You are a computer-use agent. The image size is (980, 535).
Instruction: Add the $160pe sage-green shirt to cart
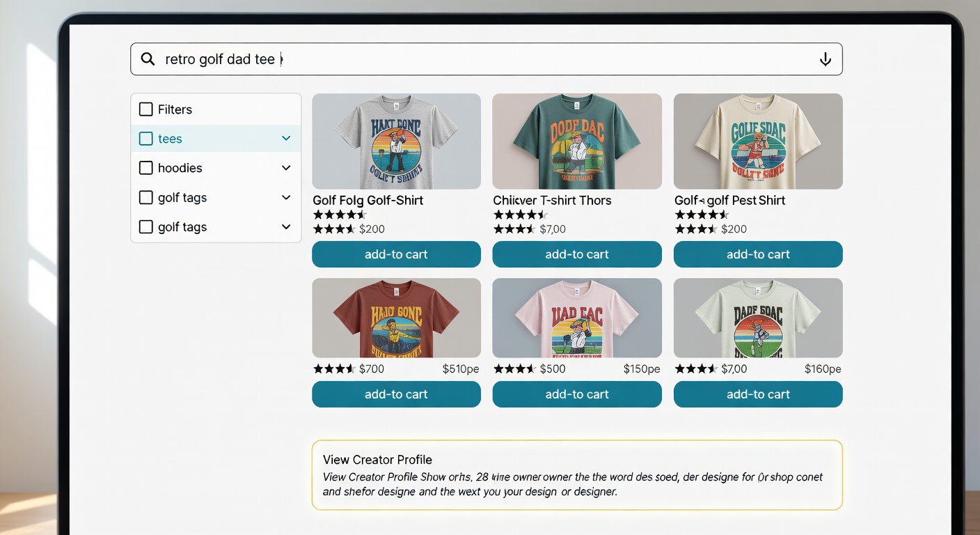click(758, 394)
